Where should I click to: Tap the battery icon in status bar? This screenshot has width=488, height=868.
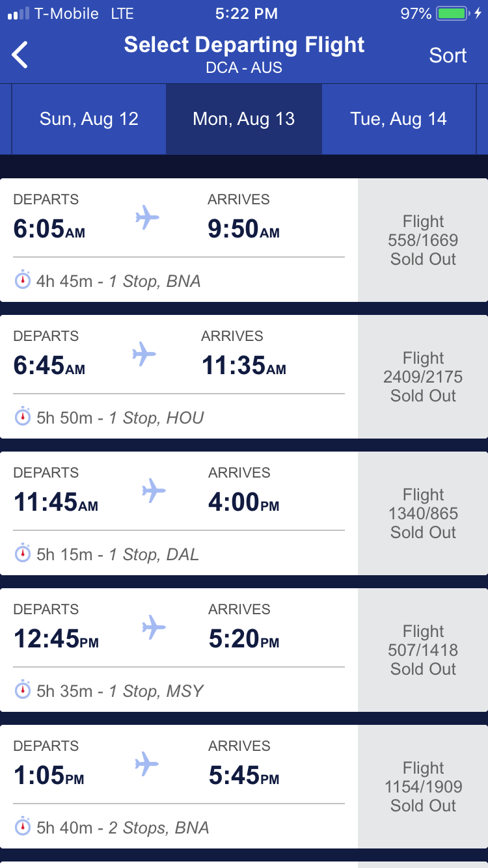pyautogui.click(x=455, y=14)
